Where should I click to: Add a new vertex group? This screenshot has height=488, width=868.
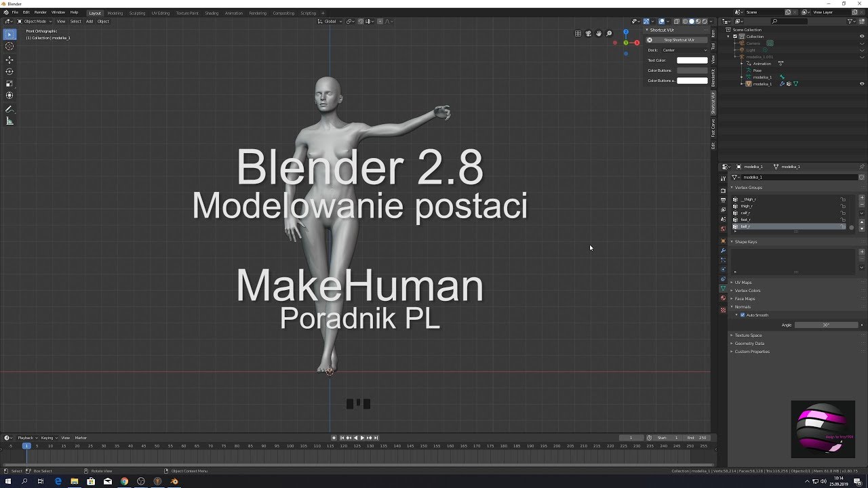click(x=862, y=199)
